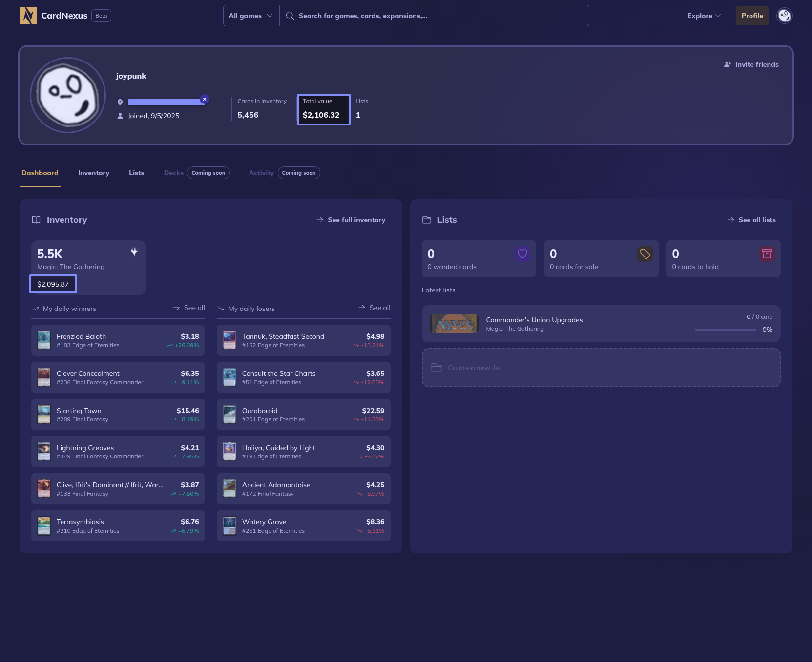Switch to the Lists tab
Screen dimensions: 812x662
[x=136, y=173]
